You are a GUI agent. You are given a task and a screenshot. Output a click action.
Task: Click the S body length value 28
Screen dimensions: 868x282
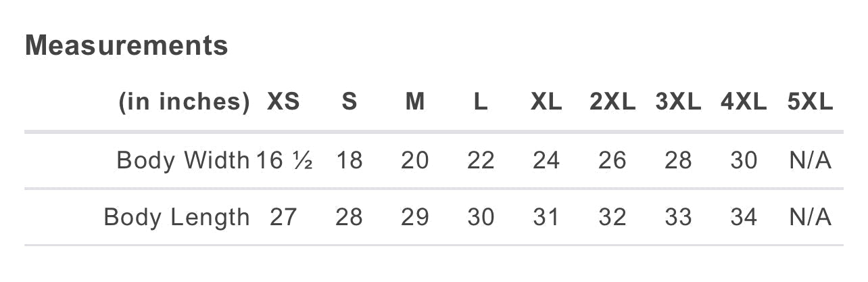(x=349, y=218)
